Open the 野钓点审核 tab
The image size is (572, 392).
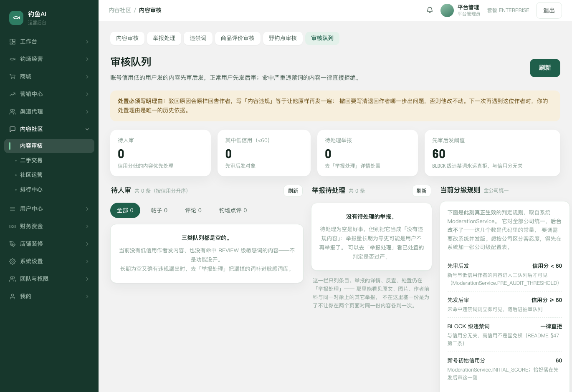(x=283, y=38)
